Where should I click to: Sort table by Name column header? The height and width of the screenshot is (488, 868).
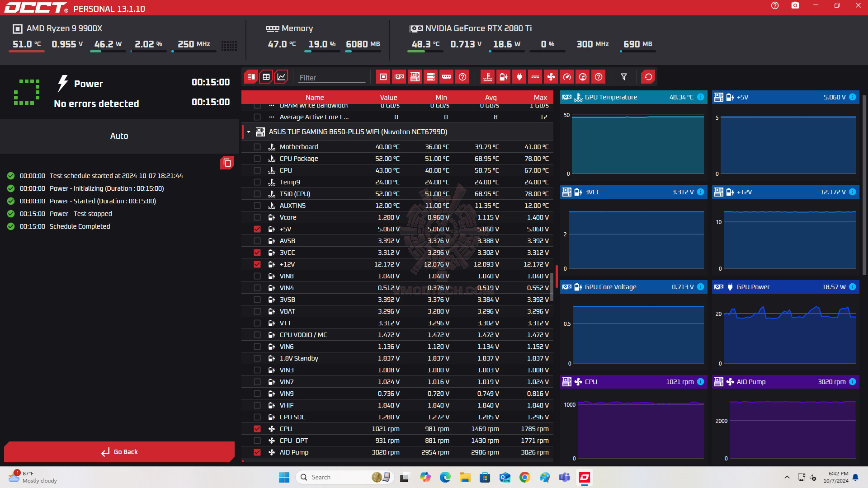coord(314,97)
